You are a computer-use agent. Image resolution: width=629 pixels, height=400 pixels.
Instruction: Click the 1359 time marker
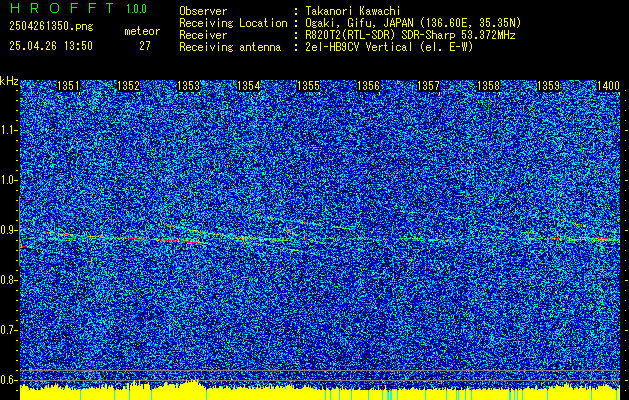tap(548, 86)
